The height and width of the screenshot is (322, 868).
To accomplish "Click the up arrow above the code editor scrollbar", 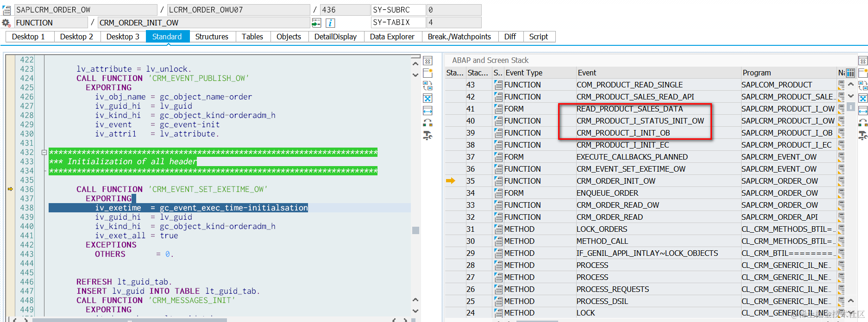I will coord(415,64).
